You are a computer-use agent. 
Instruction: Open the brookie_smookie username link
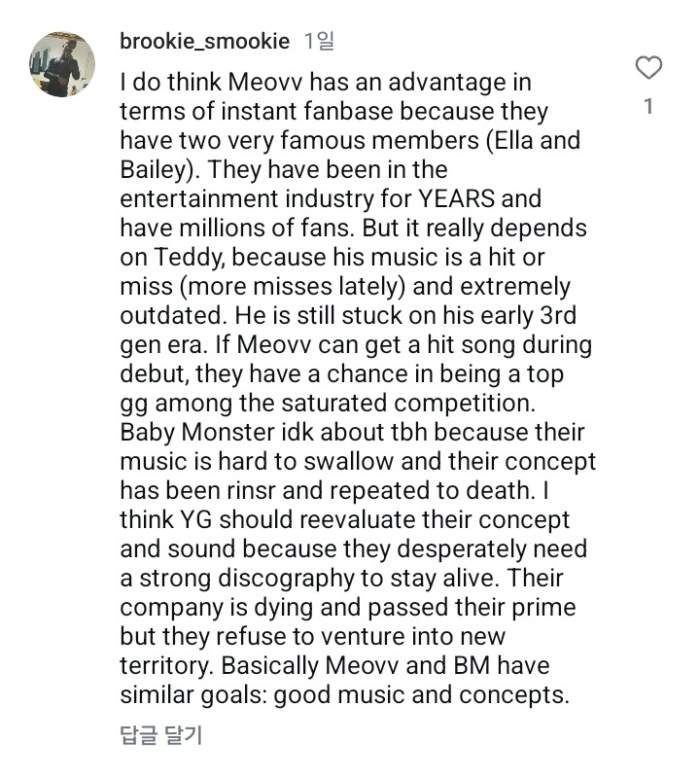(204, 41)
